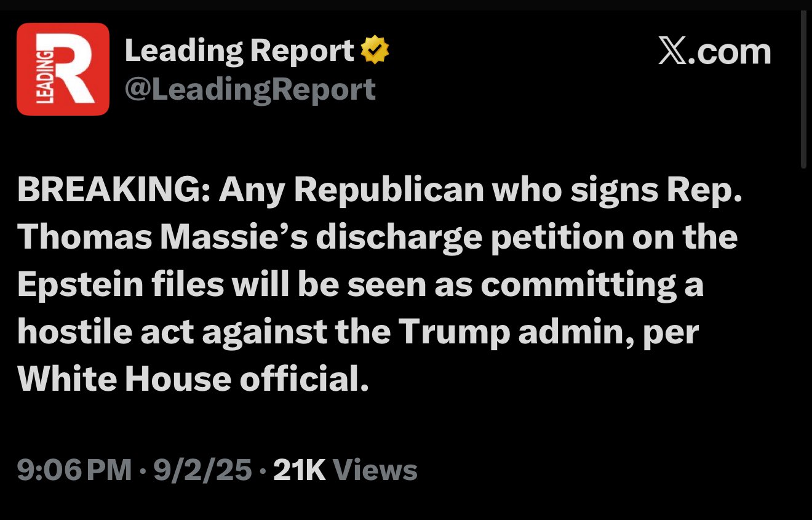Open the Leading Report profile avatar
The height and width of the screenshot is (520, 812).
coord(63,69)
